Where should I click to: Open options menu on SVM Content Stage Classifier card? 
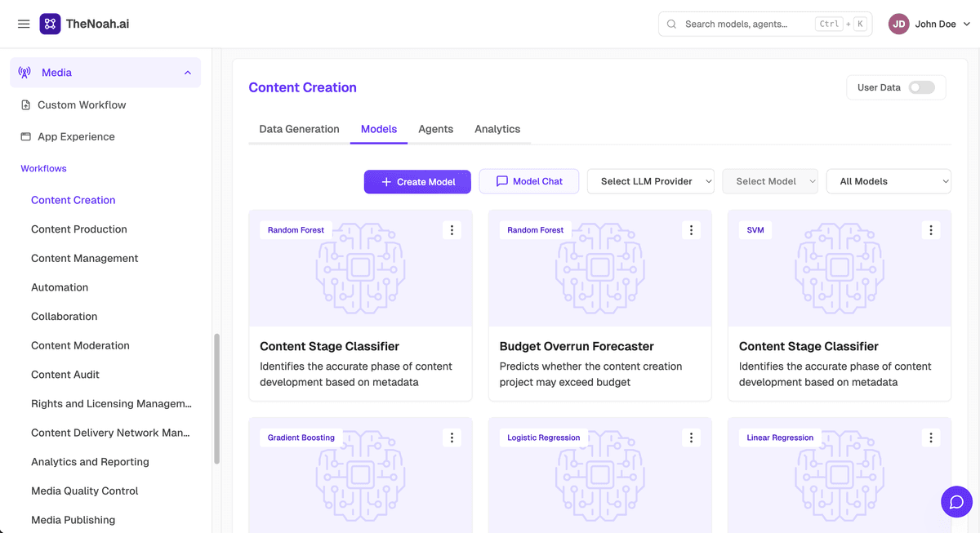click(931, 230)
